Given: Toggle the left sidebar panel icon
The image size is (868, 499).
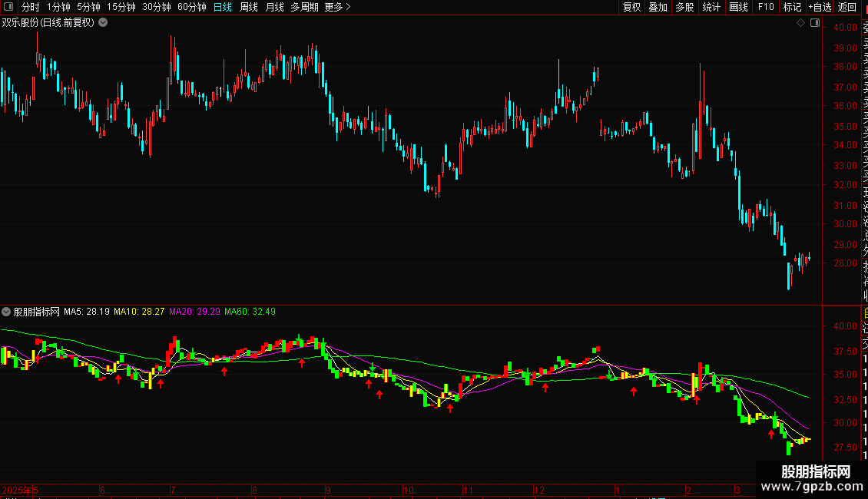Looking at the screenshot, I should click(8, 7).
